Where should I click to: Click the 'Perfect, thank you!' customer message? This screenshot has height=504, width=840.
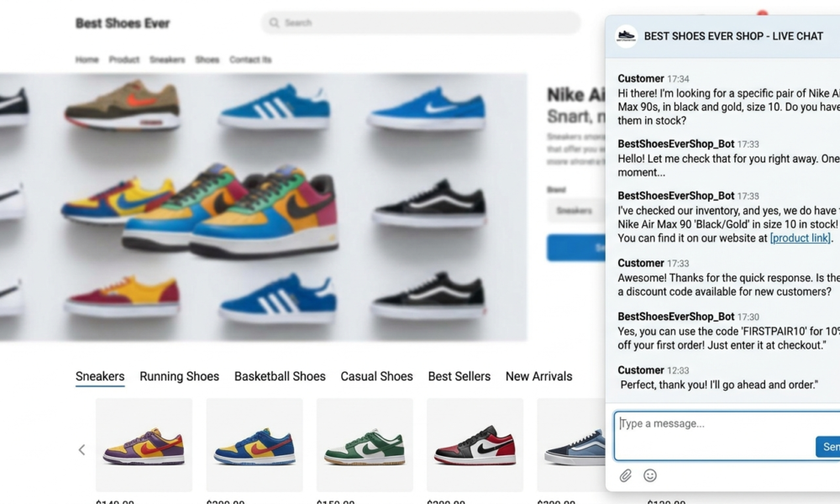coord(719,385)
